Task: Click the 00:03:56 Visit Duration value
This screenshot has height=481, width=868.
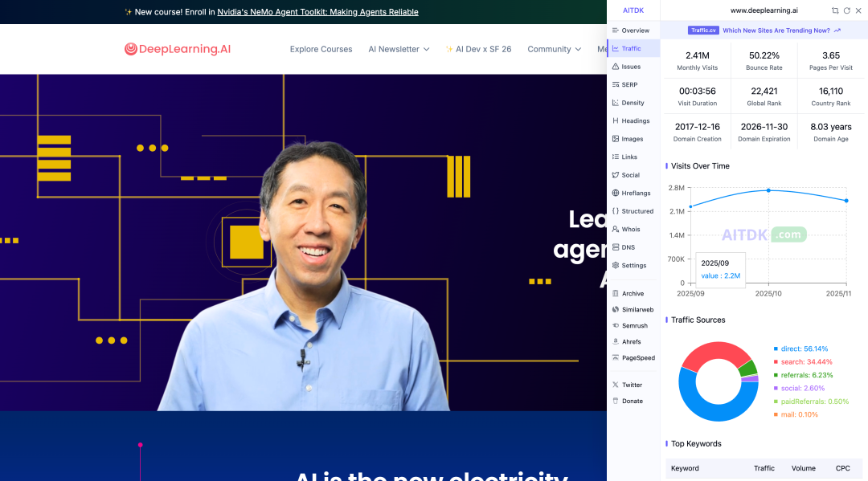Action: pyautogui.click(x=698, y=92)
